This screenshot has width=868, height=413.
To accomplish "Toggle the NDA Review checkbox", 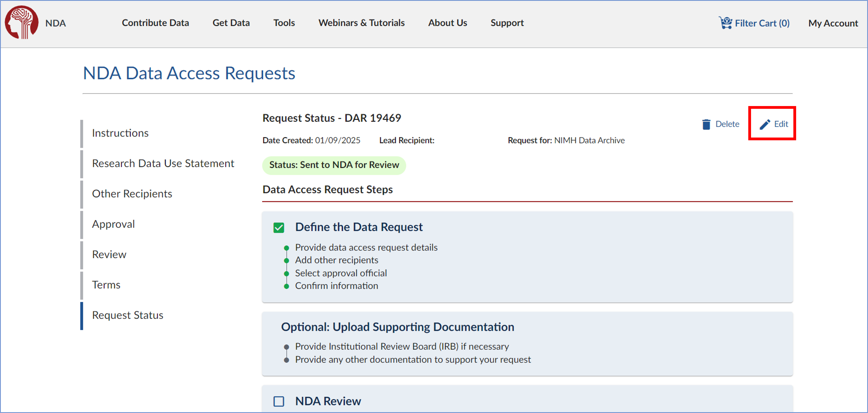I will point(279,401).
